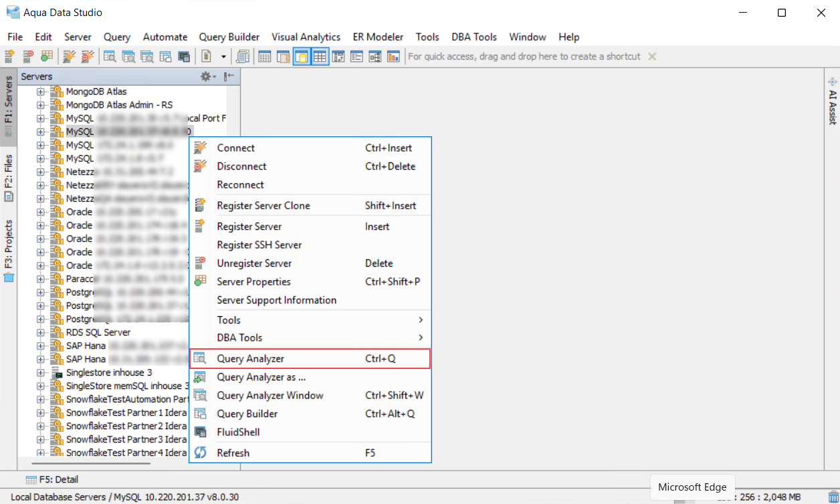Click Refresh in the context menu

[310, 453]
